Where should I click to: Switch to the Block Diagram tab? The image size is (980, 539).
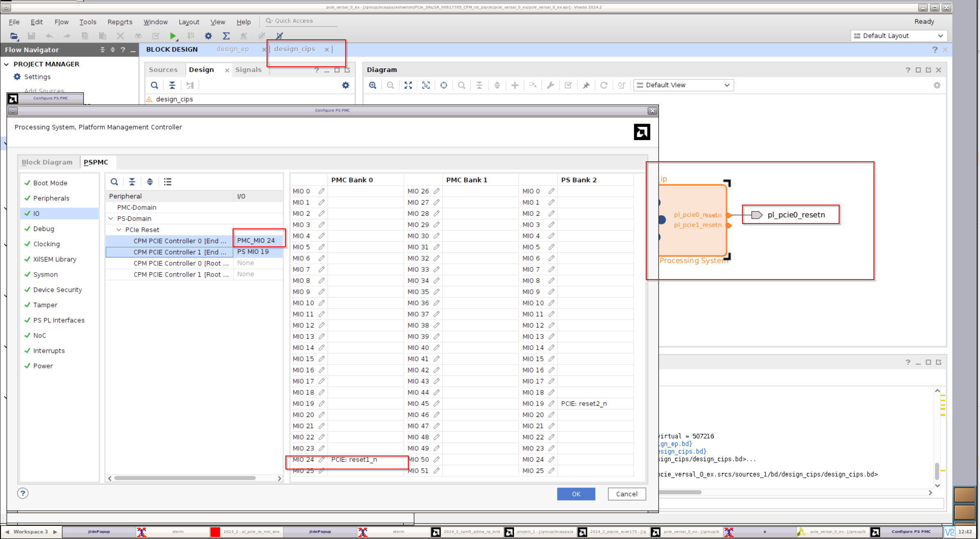47,162
